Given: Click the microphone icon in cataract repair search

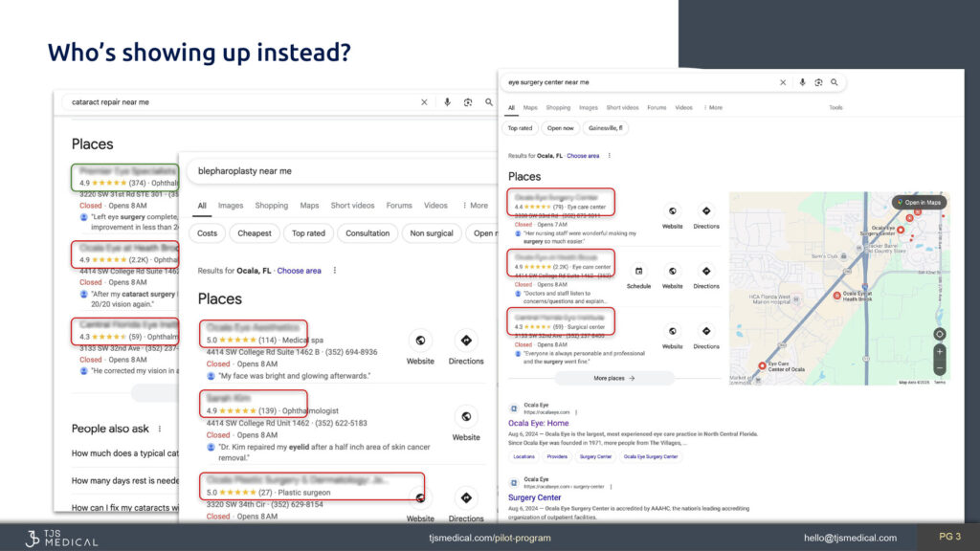Looking at the screenshot, I should click(x=447, y=102).
